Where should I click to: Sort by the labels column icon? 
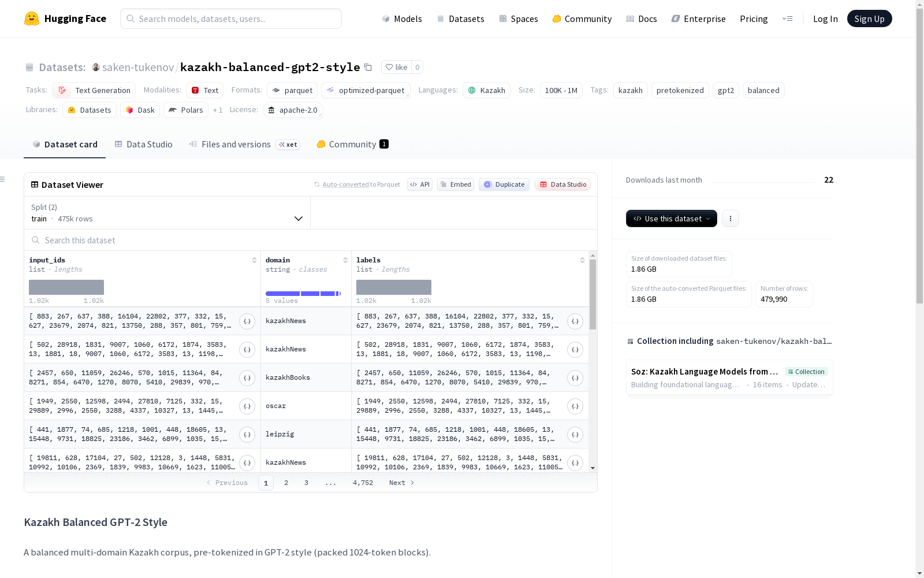tap(582, 260)
